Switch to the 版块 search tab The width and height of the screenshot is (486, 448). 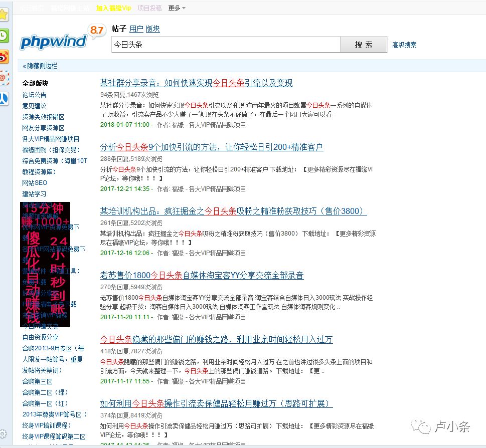coord(152,29)
